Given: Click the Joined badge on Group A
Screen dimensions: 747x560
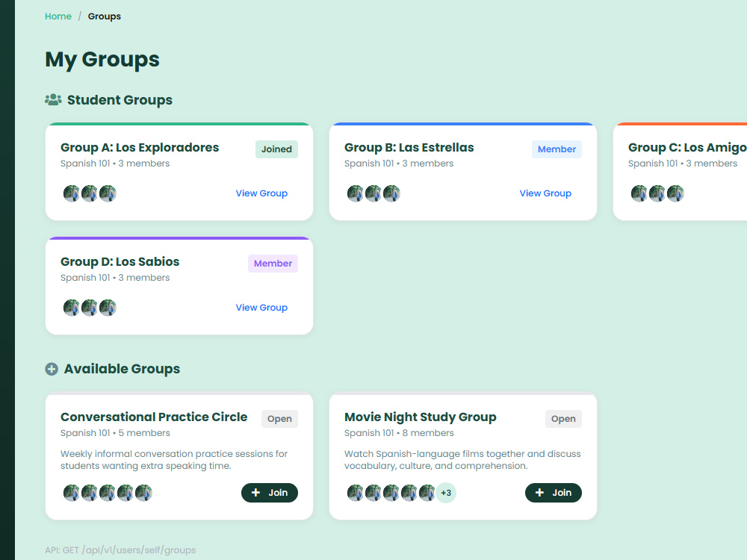Looking at the screenshot, I should pyautogui.click(x=277, y=149).
